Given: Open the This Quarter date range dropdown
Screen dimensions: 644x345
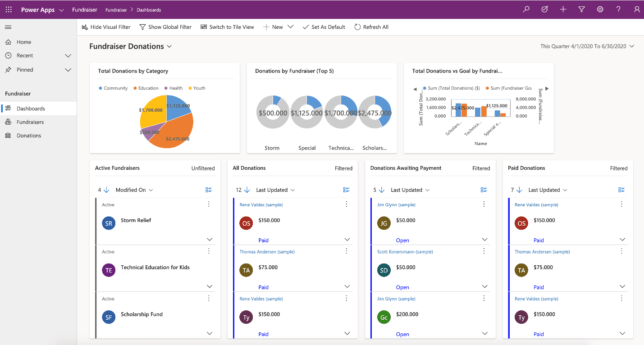Looking at the screenshot, I should (x=587, y=46).
